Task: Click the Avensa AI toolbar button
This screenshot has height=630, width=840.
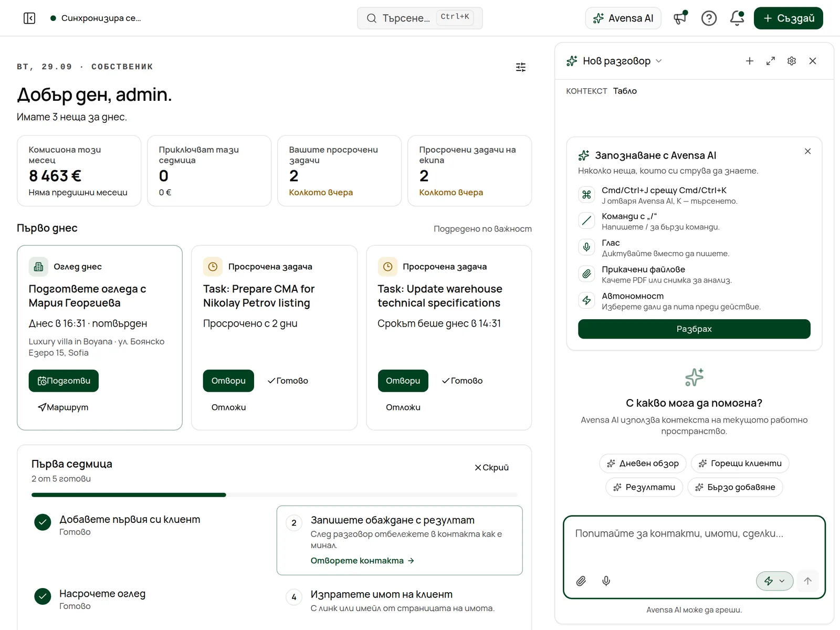Action: (x=623, y=18)
